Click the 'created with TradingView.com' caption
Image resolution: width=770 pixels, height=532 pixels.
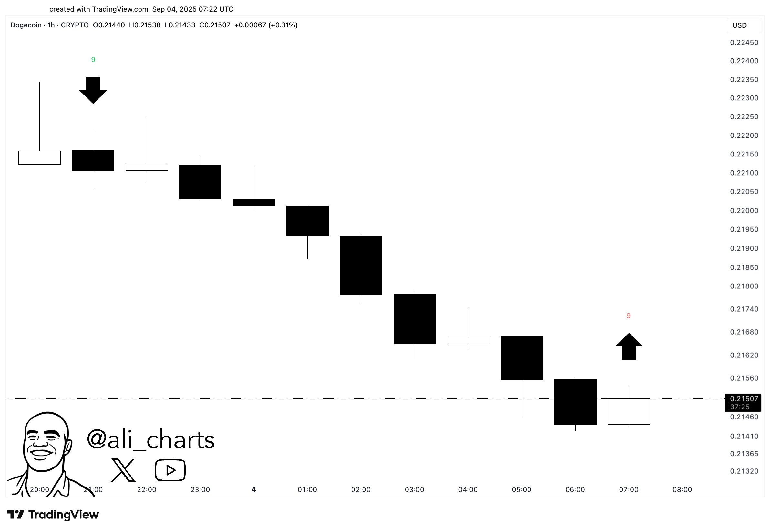pos(141,9)
